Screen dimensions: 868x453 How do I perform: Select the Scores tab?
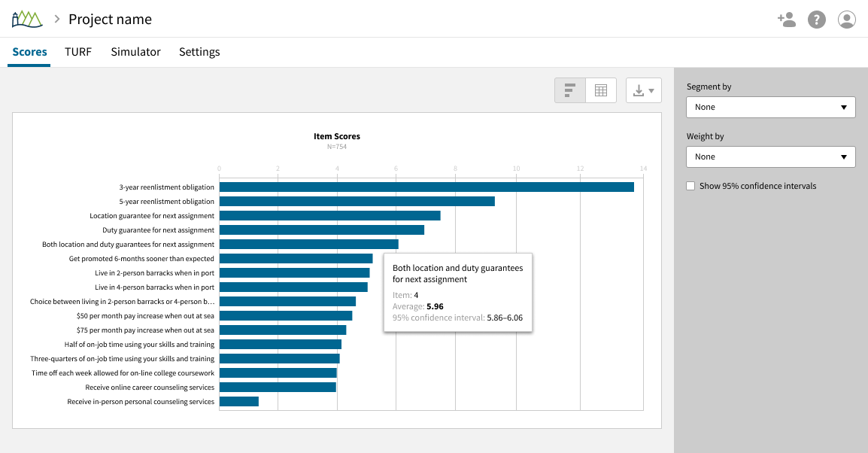pyautogui.click(x=29, y=52)
